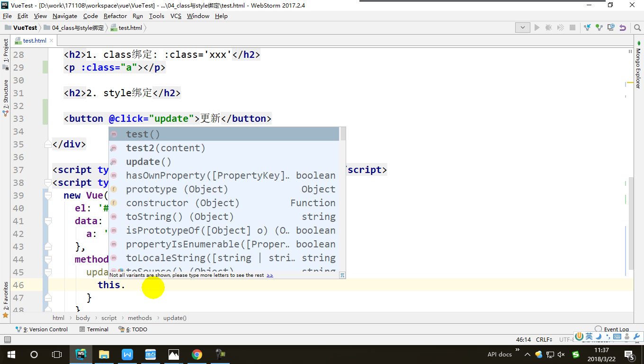Click 04_class与style绑定 folder in navigation bar
The width and height of the screenshot is (644, 364).
[x=73, y=28]
